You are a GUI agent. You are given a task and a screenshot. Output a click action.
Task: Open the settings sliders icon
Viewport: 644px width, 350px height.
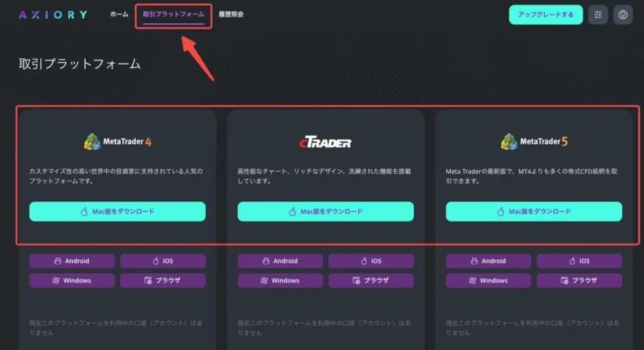tap(598, 15)
